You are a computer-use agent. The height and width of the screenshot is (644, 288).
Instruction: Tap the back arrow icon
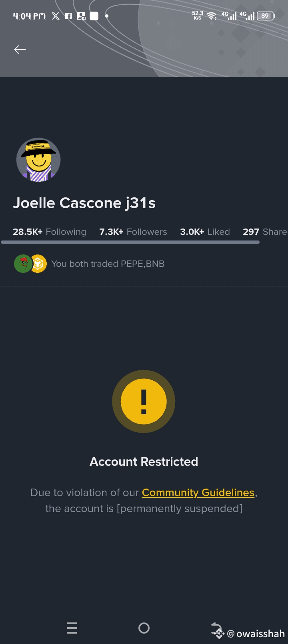coord(20,49)
